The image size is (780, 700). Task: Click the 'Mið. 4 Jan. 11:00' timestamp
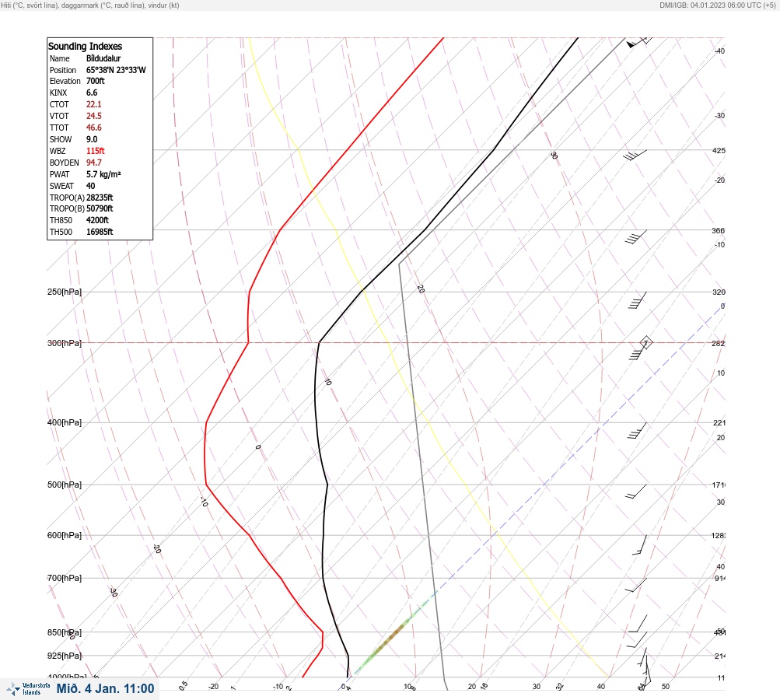(x=106, y=688)
